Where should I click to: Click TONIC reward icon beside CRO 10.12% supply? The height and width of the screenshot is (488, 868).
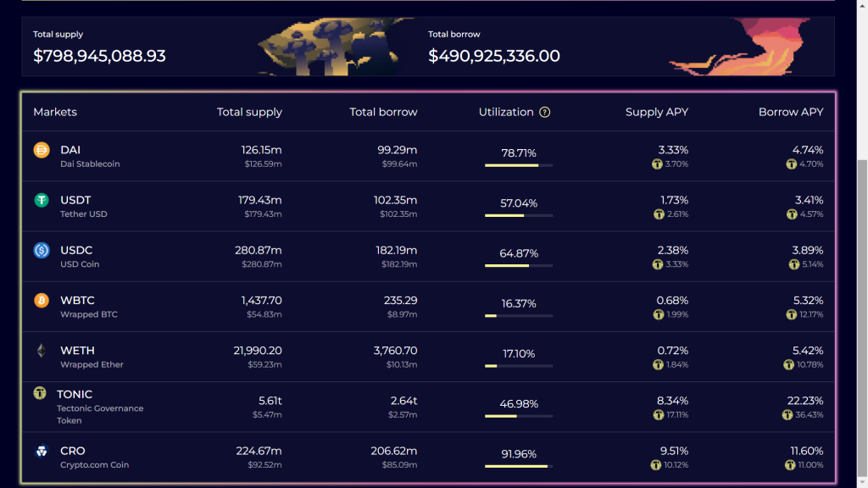[656, 465]
